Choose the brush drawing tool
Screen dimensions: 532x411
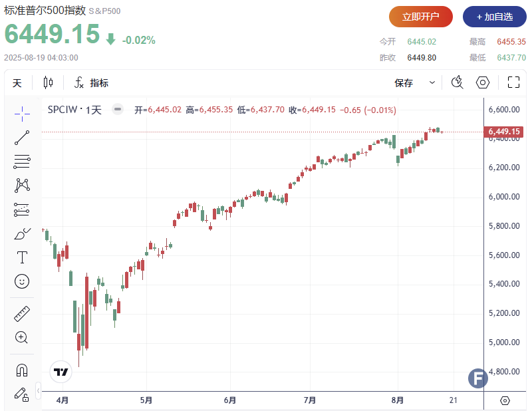(22, 234)
